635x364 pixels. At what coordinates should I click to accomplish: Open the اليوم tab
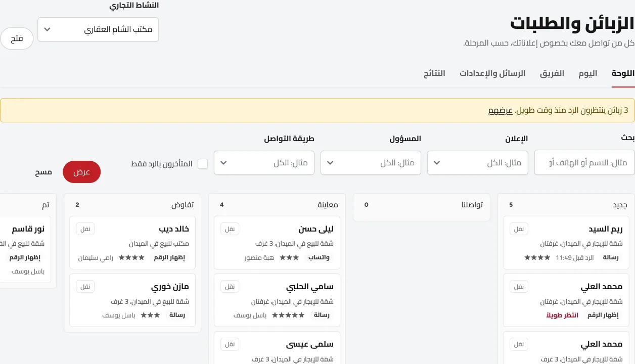pos(588,73)
